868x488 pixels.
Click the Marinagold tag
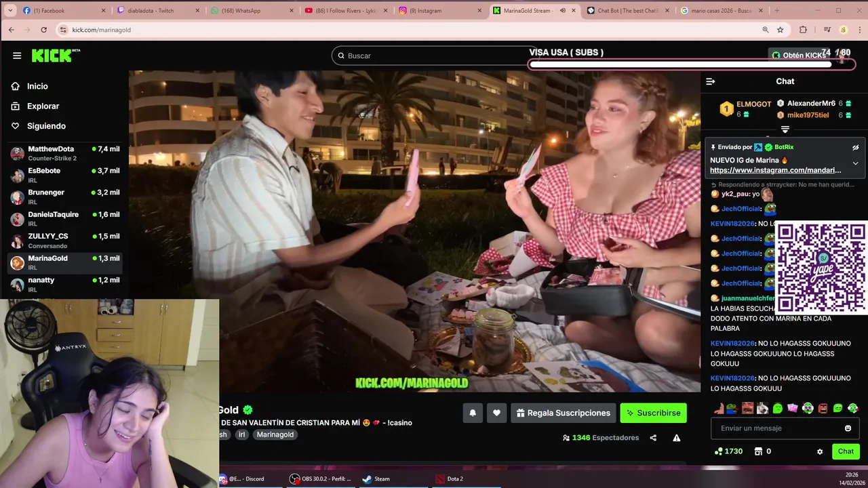(x=275, y=434)
